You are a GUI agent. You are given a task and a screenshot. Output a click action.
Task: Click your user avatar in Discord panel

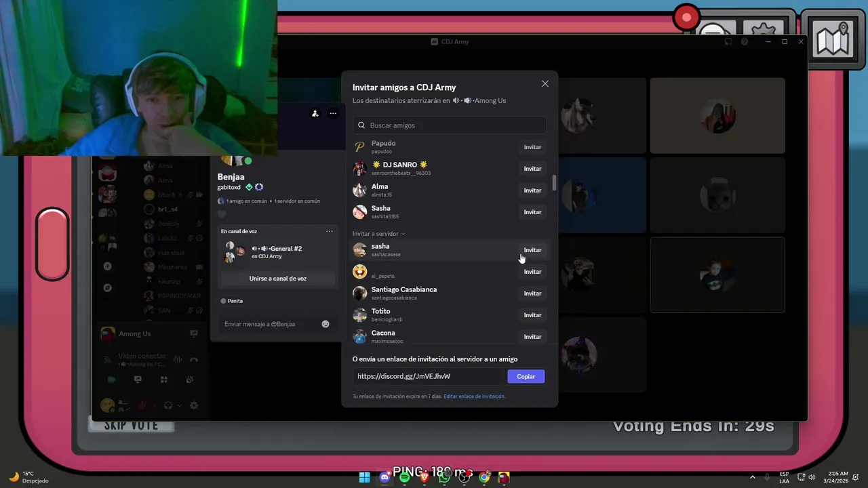[107, 405]
